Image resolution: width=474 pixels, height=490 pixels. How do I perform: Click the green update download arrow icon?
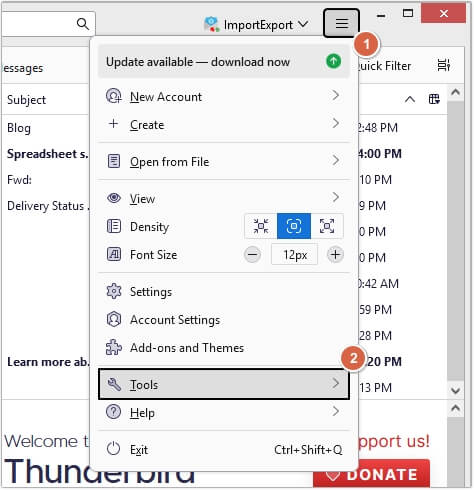(333, 61)
